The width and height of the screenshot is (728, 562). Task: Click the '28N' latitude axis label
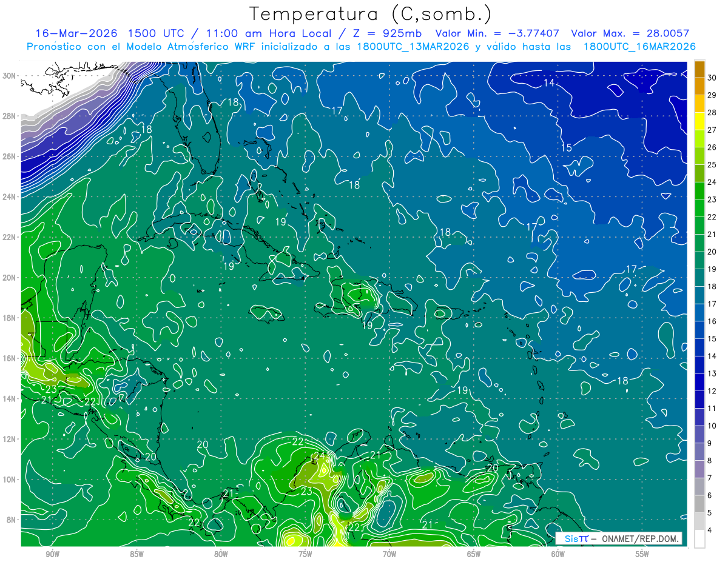(8, 116)
